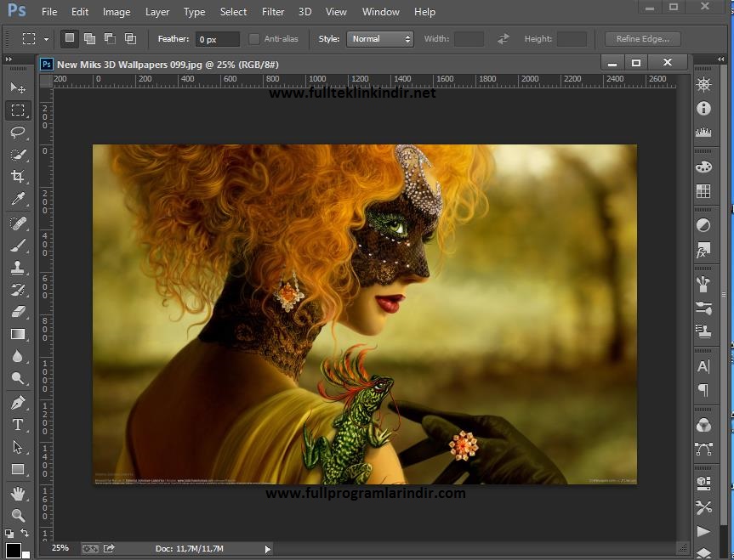Select the Eyedropper tool

tap(18, 199)
